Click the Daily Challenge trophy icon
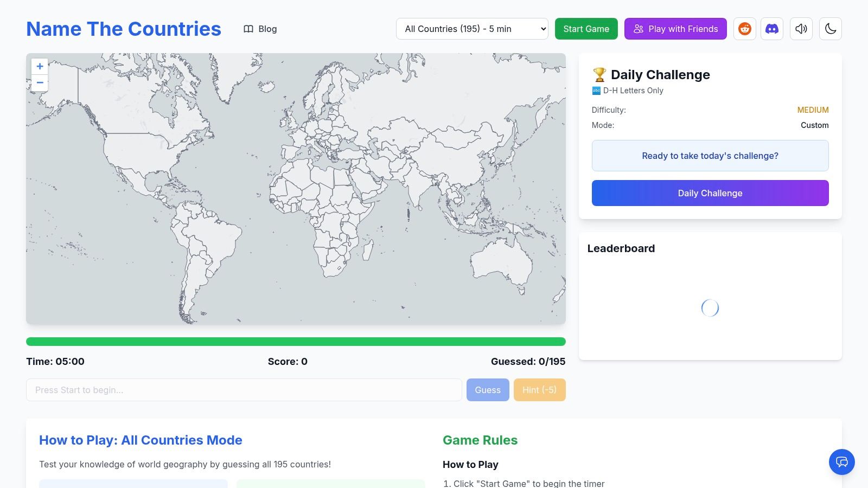Image resolution: width=868 pixels, height=488 pixels. point(599,74)
